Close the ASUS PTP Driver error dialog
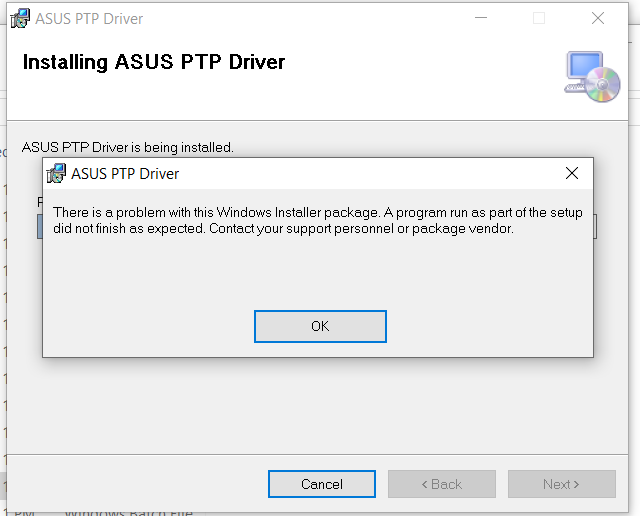Viewport: 640px width, 516px height. [x=572, y=173]
